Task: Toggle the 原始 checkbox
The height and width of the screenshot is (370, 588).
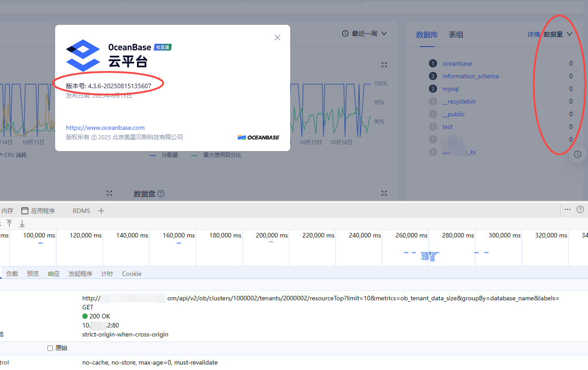Action: click(x=50, y=348)
